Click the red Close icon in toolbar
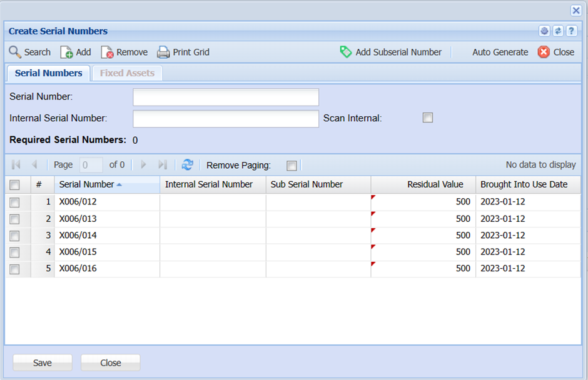Screen dimensions: 588x380 544,52
